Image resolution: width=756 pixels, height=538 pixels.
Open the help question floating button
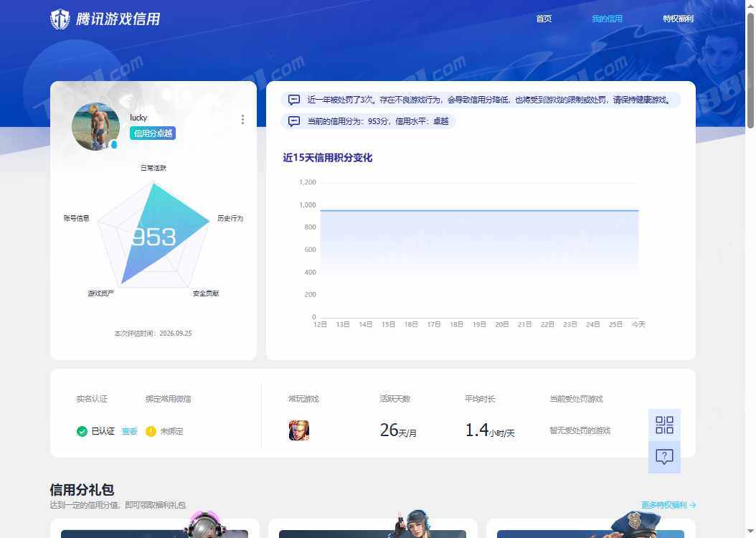(664, 456)
